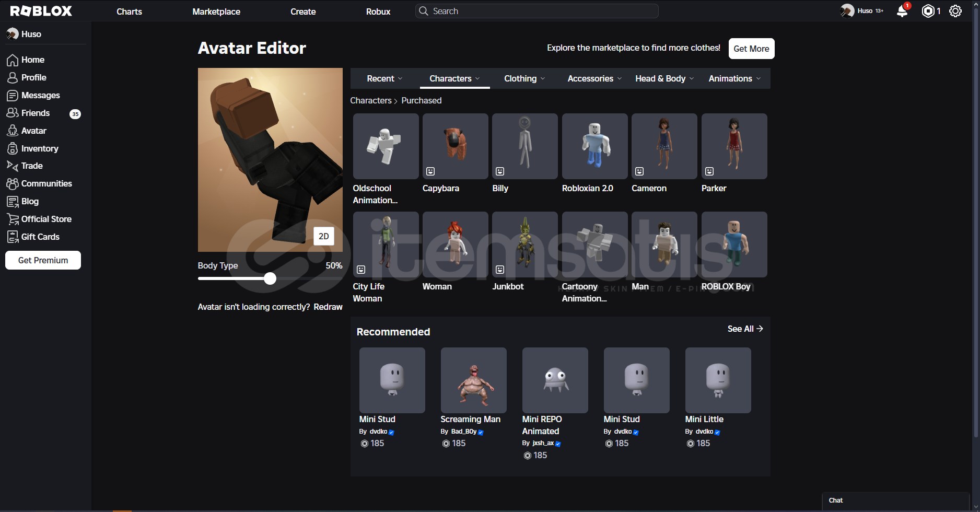Open Robux balance icon
The image size is (980, 512).
928,11
